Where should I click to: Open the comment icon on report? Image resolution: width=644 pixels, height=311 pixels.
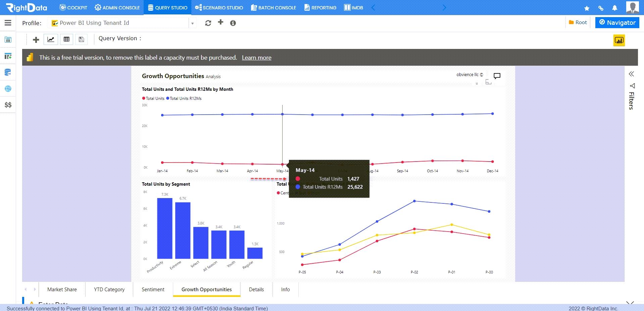[497, 76]
